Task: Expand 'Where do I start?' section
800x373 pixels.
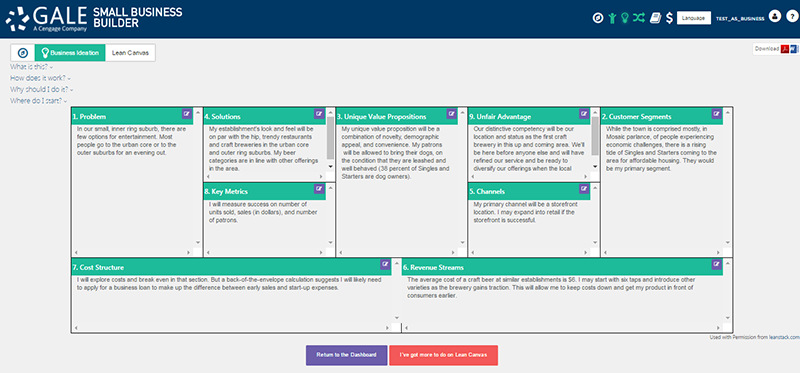Action: (x=39, y=101)
